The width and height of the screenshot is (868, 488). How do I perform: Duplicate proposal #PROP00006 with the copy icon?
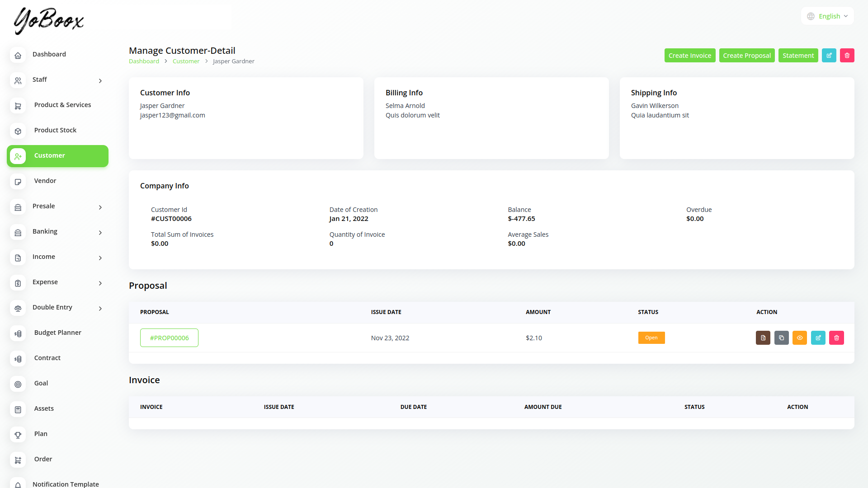click(781, 338)
